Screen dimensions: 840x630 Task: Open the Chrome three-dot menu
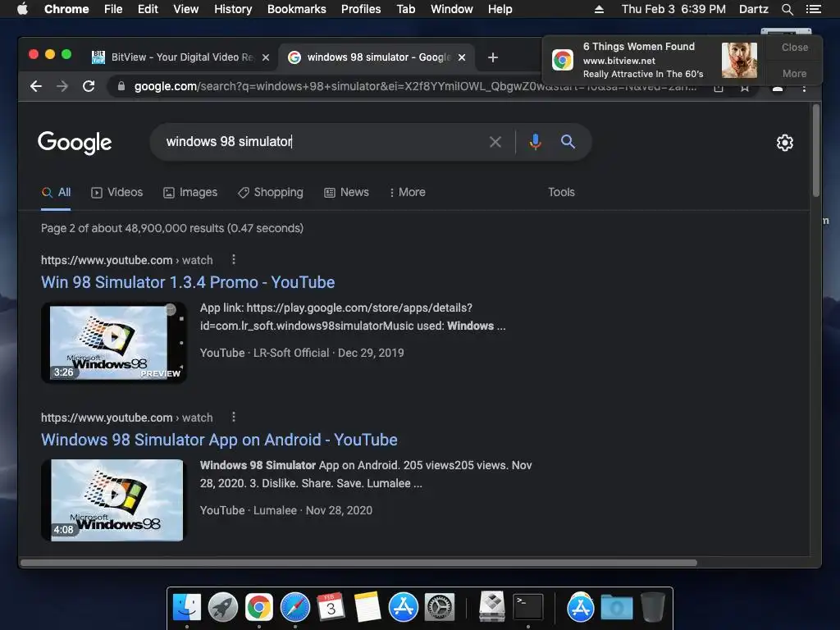click(804, 87)
